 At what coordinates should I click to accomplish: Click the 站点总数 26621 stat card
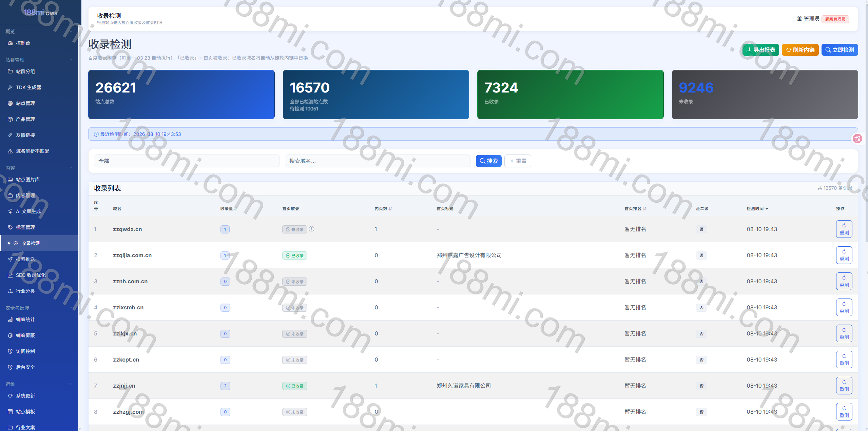(181, 95)
